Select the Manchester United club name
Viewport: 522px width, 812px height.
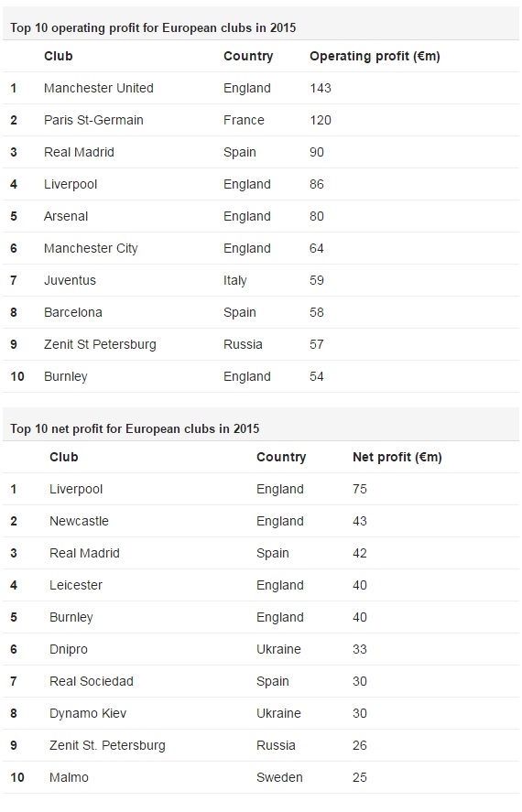98,88
